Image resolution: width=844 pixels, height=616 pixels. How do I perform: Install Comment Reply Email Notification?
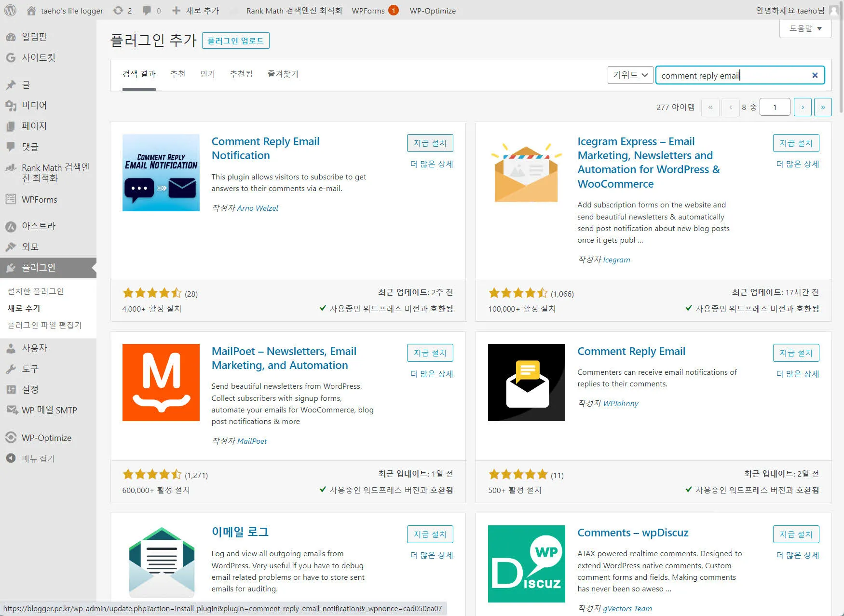430,143
